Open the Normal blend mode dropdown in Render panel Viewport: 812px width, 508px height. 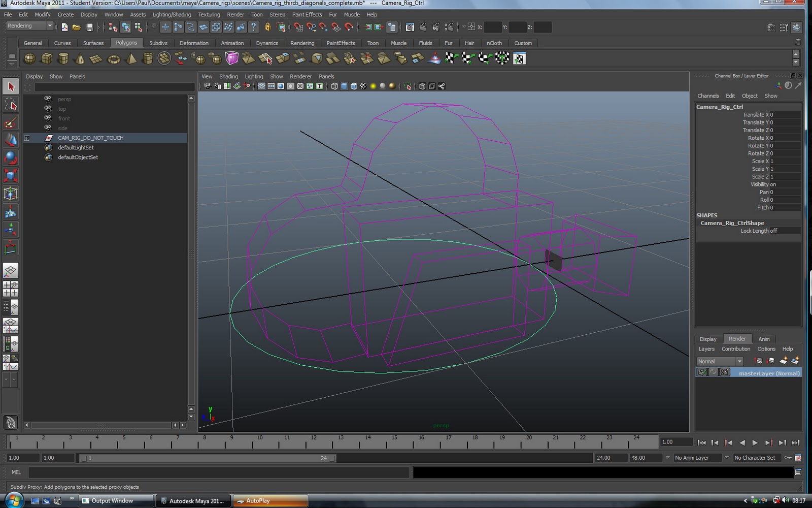coord(739,361)
